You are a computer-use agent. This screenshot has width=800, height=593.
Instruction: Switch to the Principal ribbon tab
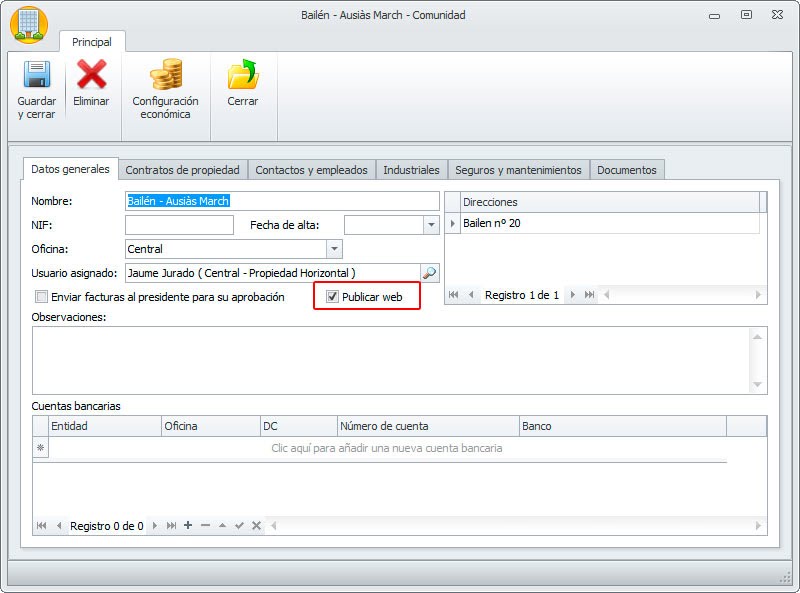pyautogui.click(x=92, y=42)
